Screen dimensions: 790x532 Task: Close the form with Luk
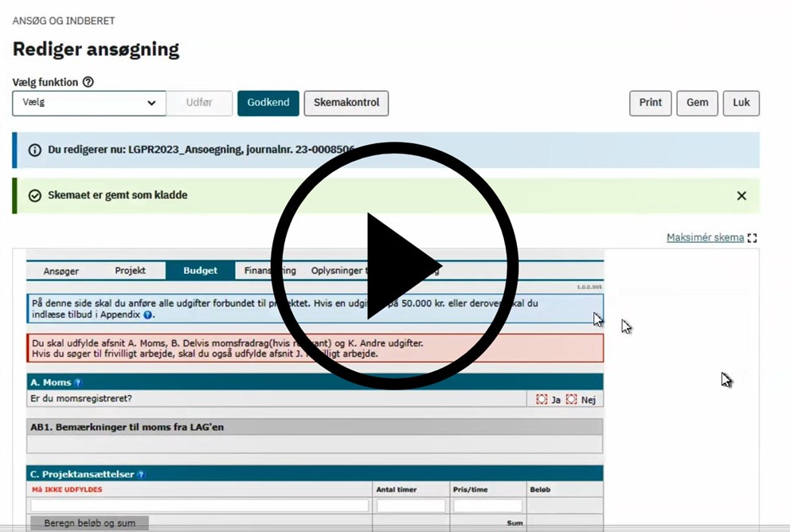click(x=741, y=104)
